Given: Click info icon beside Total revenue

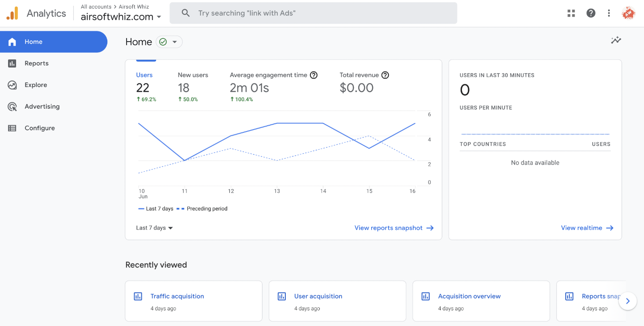Looking at the screenshot, I should tap(385, 75).
